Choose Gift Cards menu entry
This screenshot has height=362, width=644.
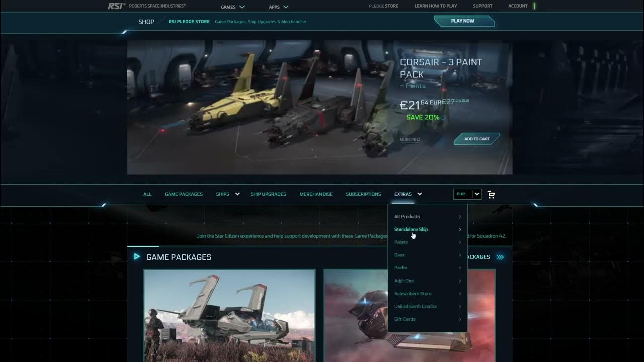click(405, 319)
